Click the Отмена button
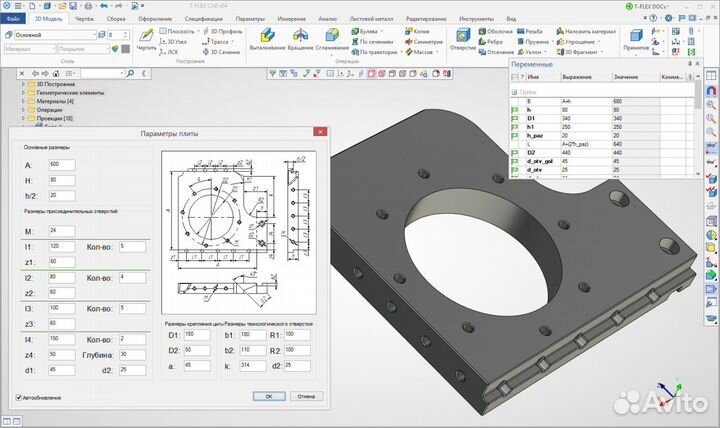The image size is (720, 428). click(x=305, y=396)
